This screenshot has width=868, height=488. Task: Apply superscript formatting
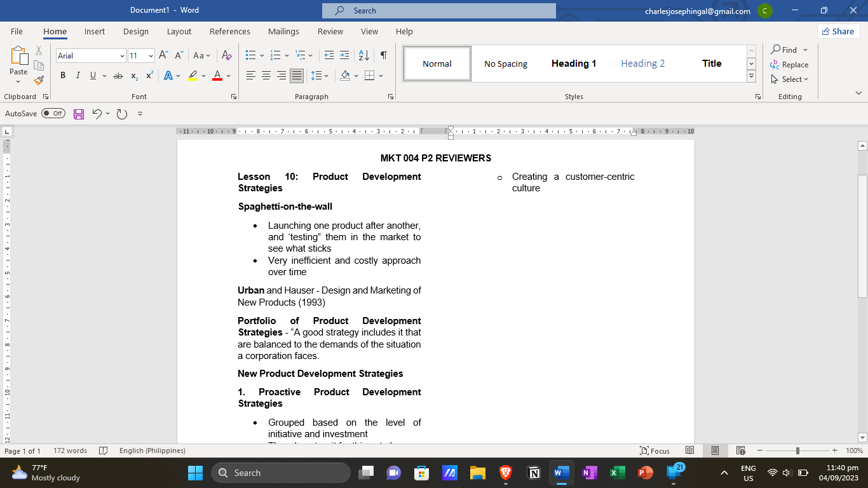click(149, 76)
